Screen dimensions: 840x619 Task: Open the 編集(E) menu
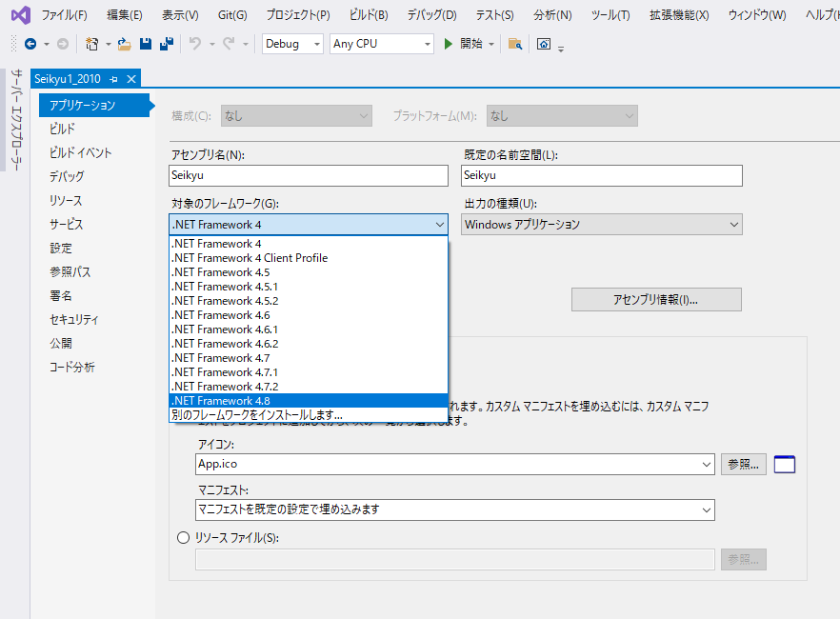coord(124,15)
